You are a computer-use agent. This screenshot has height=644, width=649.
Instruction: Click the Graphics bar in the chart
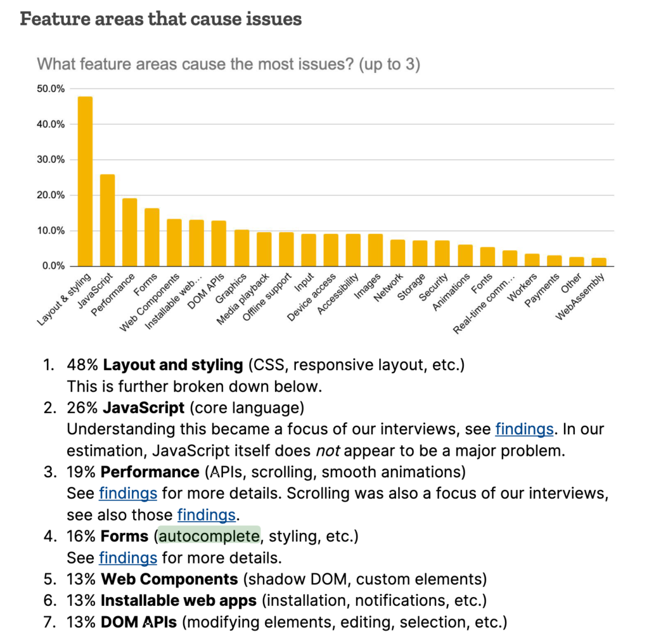click(241, 248)
